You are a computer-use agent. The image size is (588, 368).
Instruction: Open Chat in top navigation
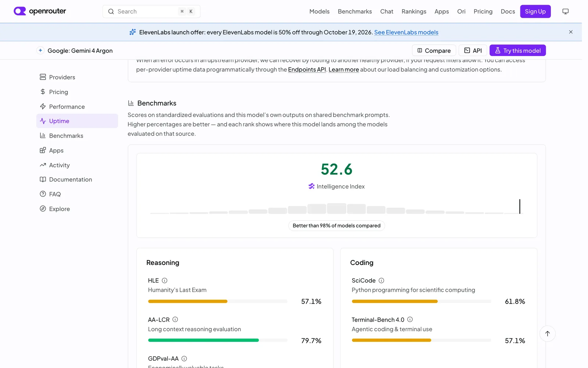click(387, 11)
